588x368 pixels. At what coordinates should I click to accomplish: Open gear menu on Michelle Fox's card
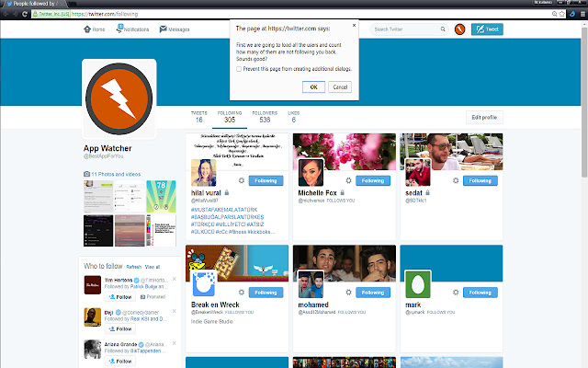pyautogui.click(x=348, y=181)
